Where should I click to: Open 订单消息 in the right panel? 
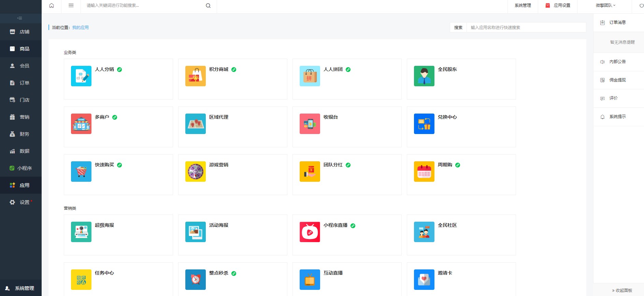pyautogui.click(x=617, y=23)
